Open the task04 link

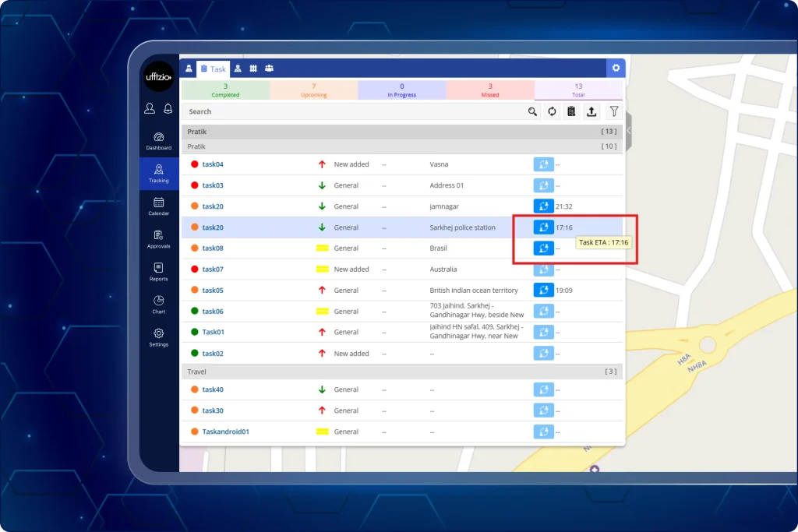point(213,164)
